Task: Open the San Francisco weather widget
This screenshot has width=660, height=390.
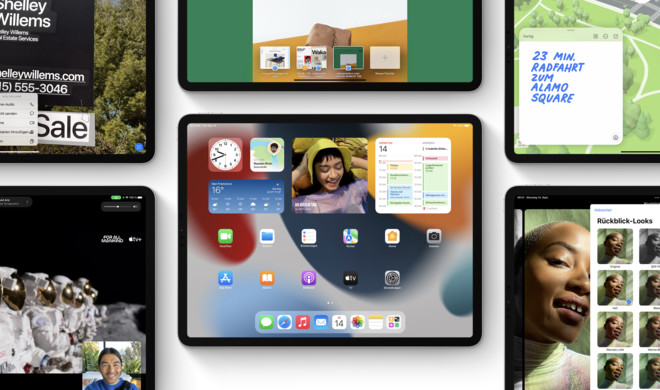Action: [x=246, y=196]
